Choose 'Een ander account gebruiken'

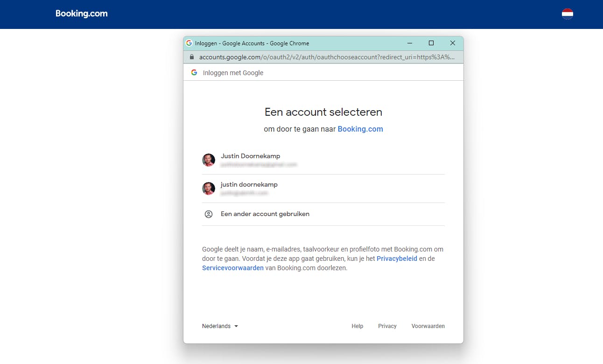[265, 214]
